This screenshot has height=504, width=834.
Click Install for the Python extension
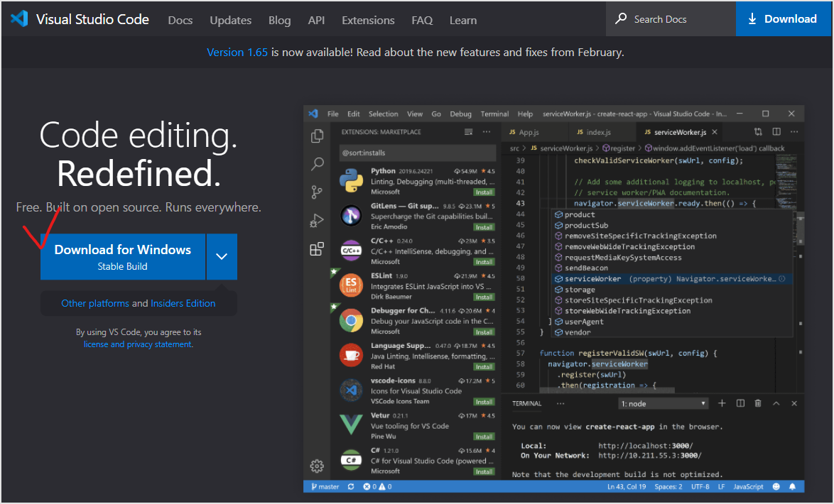pyautogui.click(x=484, y=192)
